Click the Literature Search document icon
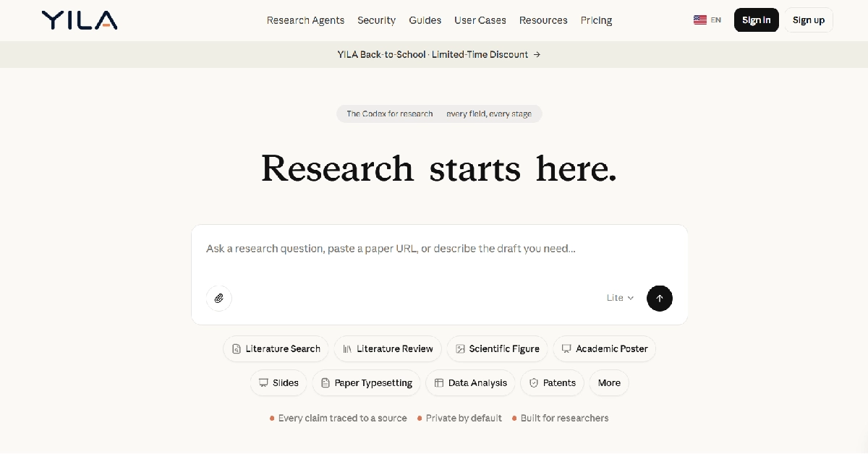Image resolution: width=868 pixels, height=454 pixels. point(236,348)
